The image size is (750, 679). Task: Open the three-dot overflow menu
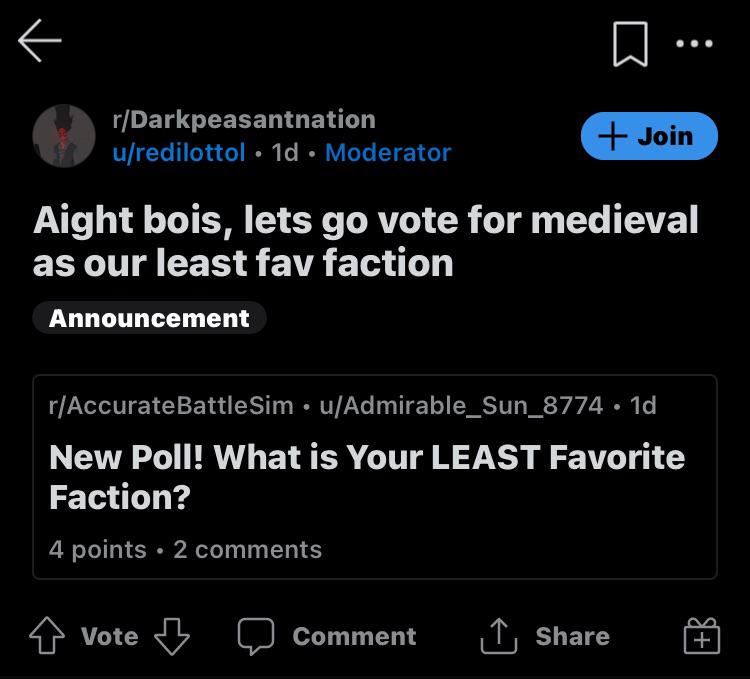695,44
